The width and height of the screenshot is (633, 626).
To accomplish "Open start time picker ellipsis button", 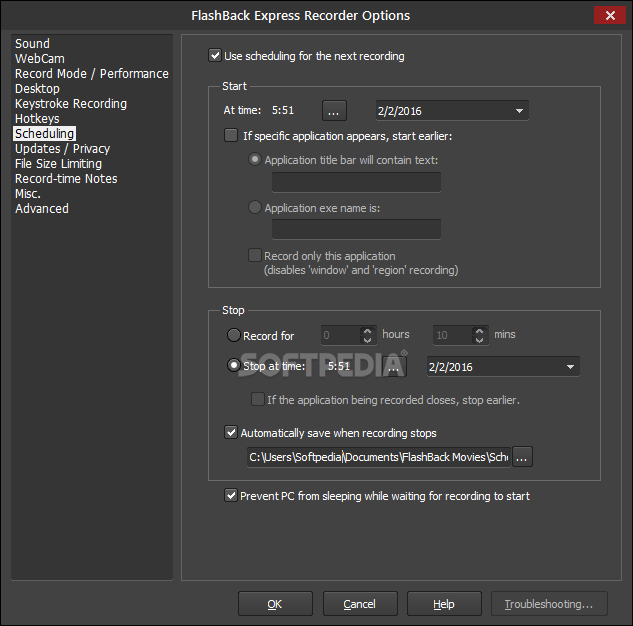I will point(334,111).
